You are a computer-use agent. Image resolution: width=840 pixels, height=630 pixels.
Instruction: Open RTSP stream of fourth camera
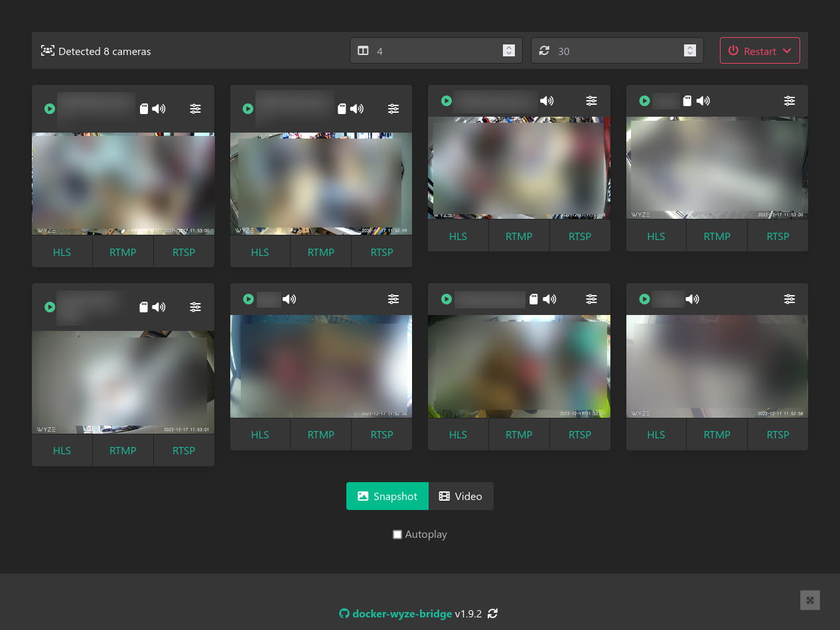pyautogui.click(x=778, y=236)
